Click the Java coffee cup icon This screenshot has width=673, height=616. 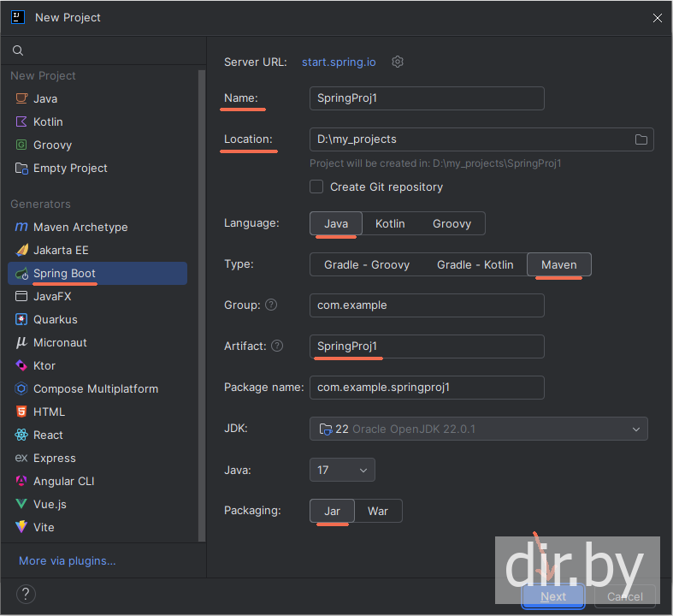(21, 98)
